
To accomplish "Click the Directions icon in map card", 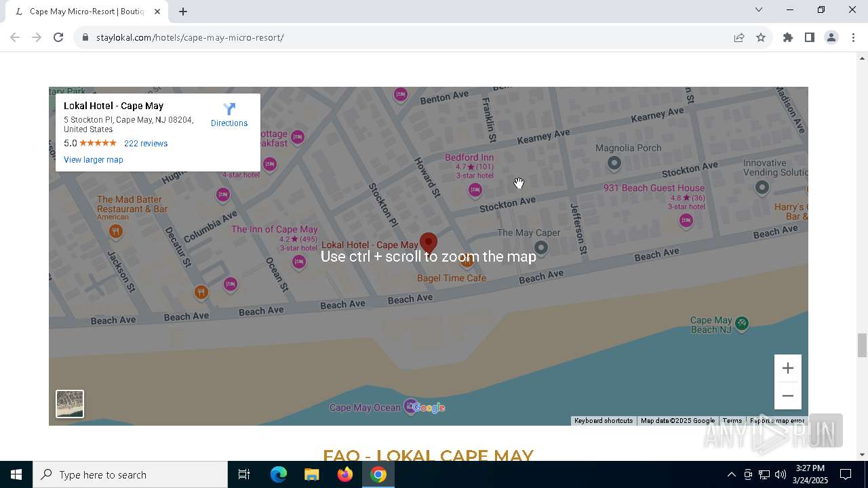I will pyautogui.click(x=229, y=109).
